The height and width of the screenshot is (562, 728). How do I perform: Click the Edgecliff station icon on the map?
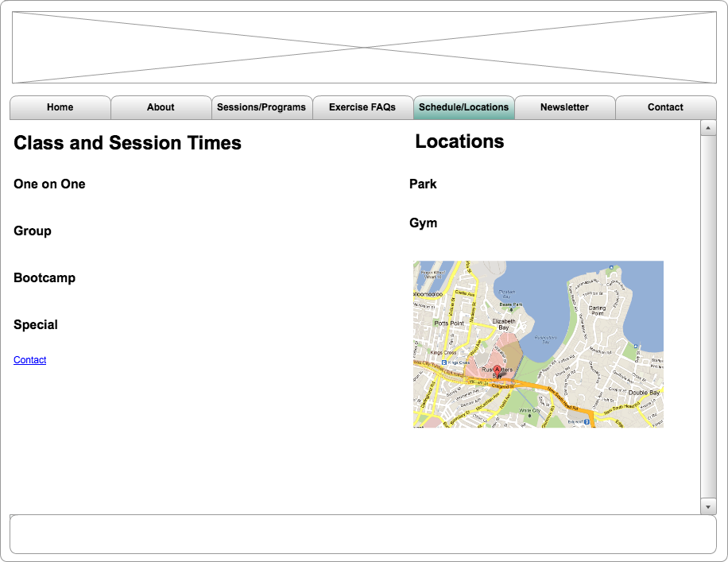(x=586, y=421)
